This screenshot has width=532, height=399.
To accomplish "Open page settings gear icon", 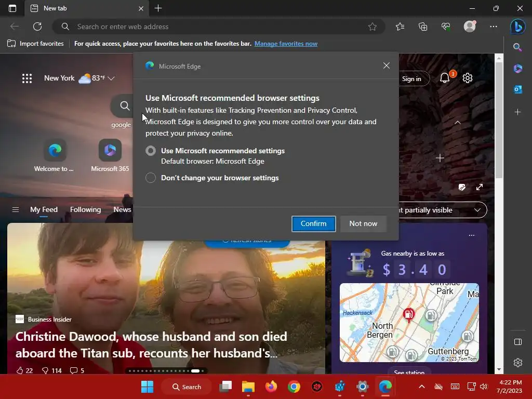I will click(468, 78).
